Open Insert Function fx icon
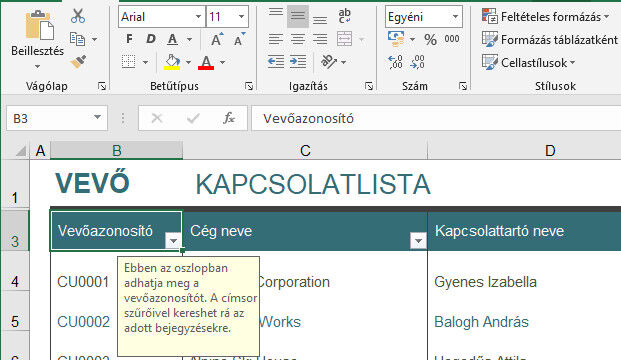The height and width of the screenshot is (360, 621). click(x=229, y=118)
